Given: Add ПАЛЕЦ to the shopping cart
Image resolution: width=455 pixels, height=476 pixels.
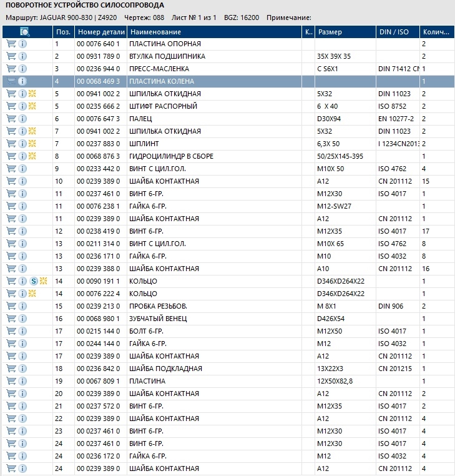Looking at the screenshot, I should 11,119.
